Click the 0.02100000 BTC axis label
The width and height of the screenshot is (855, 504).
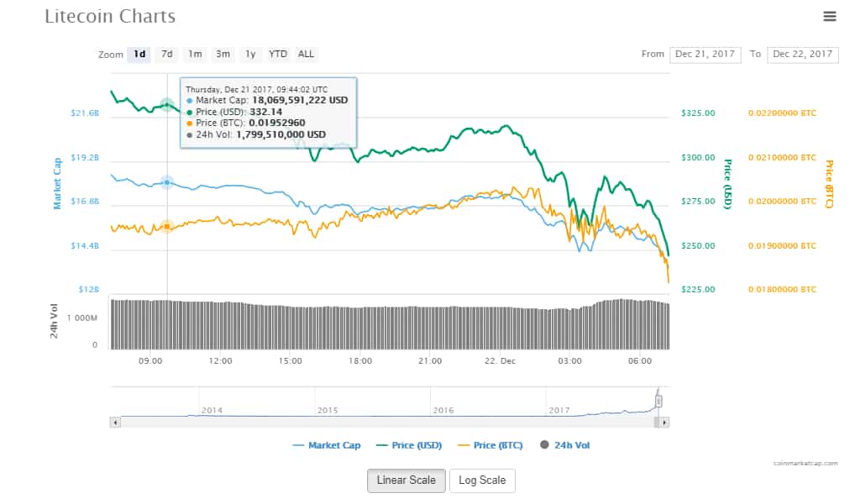pos(782,158)
